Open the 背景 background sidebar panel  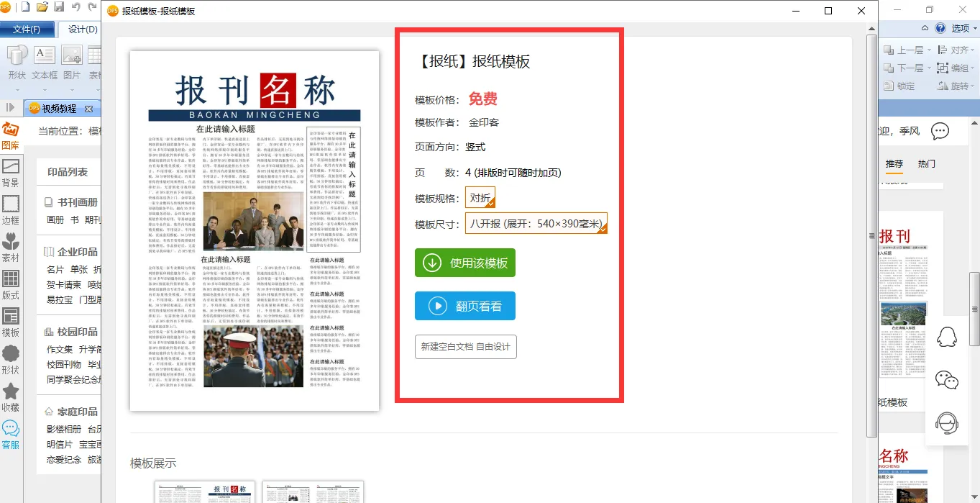click(11, 173)
